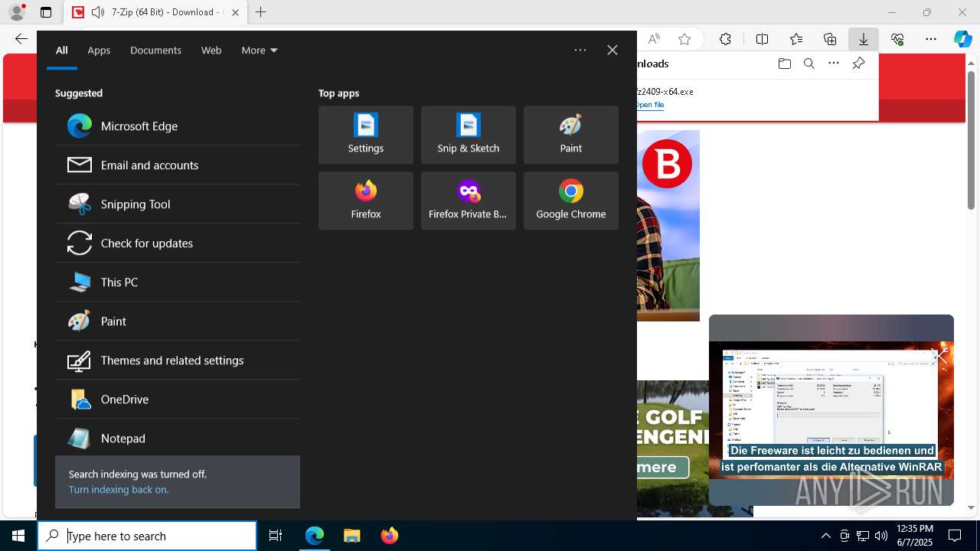Open Edge Browser essentials icon
Viewport: 980px width, 551px height.
897,39
